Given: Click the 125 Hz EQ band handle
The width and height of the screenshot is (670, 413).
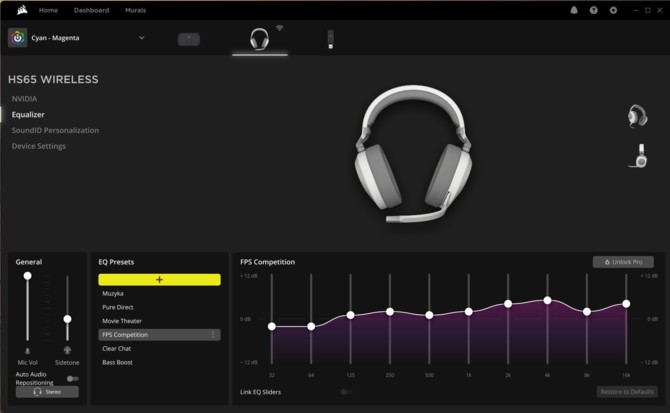Looking at the screenshot, I should point(350,315).
